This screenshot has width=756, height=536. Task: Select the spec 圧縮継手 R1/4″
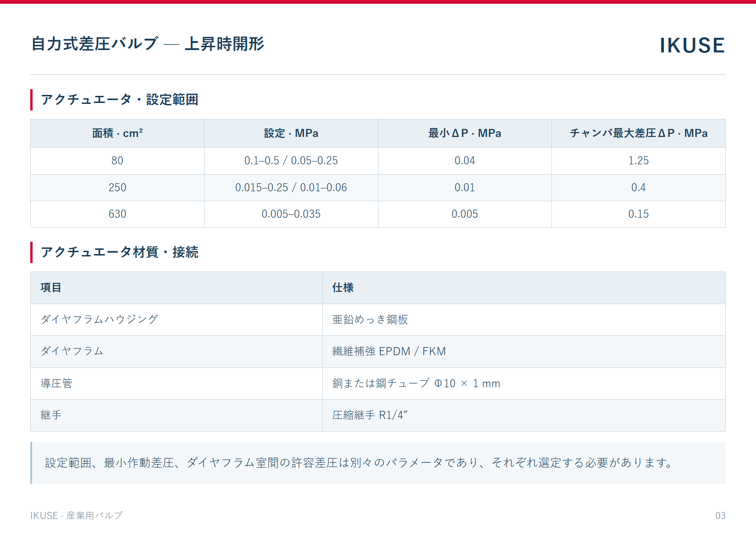click(370, 415)
